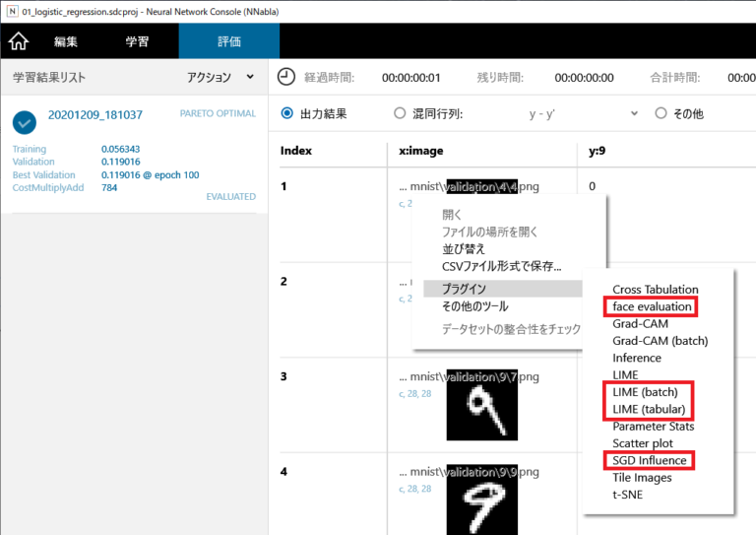Viewport: 756px width, 535px height.
Task: Switch to the 学習 tab
Action: [137, 41]
